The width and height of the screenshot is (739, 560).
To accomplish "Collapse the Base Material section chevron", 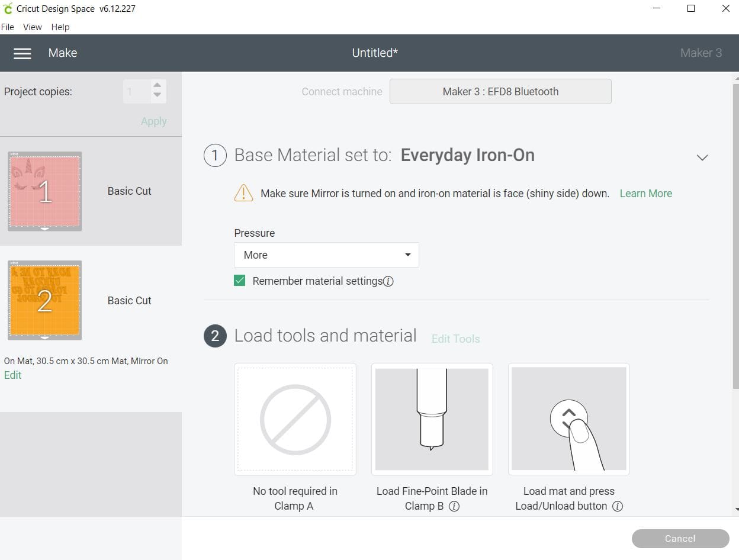I will click(x=702, y=157).
